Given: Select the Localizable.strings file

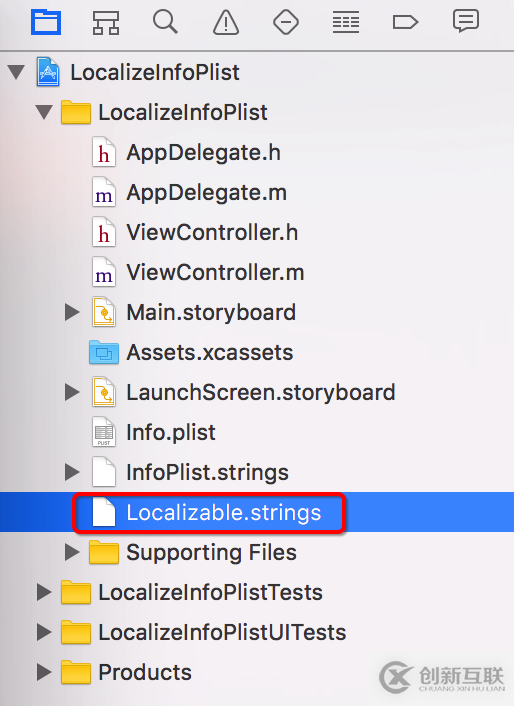Looking at the screenshot, I should (x=224, y=512).
